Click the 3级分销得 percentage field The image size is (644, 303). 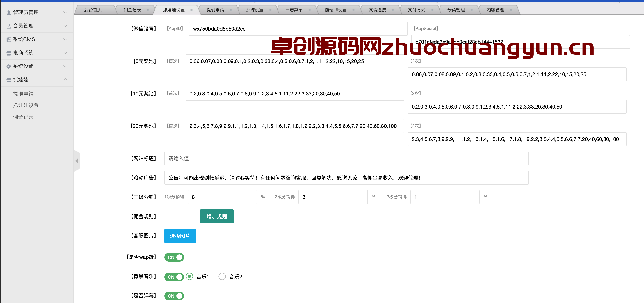coord(445,197)
